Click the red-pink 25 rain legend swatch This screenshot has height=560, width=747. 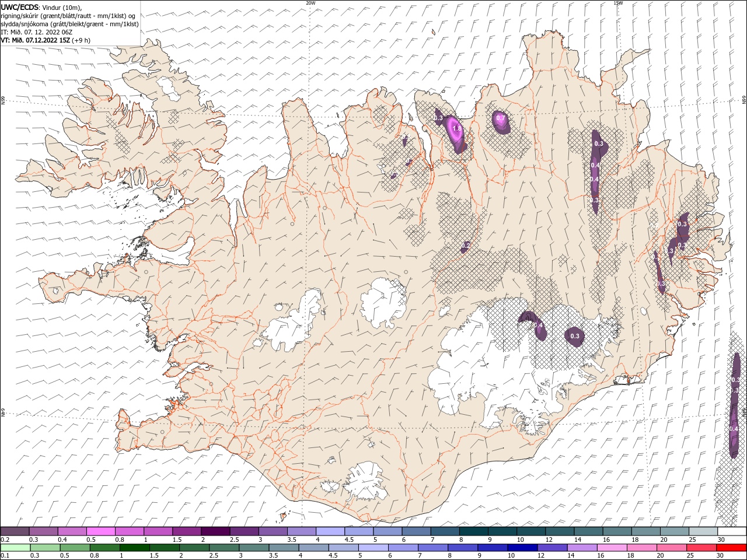click(x=701, y=548)
